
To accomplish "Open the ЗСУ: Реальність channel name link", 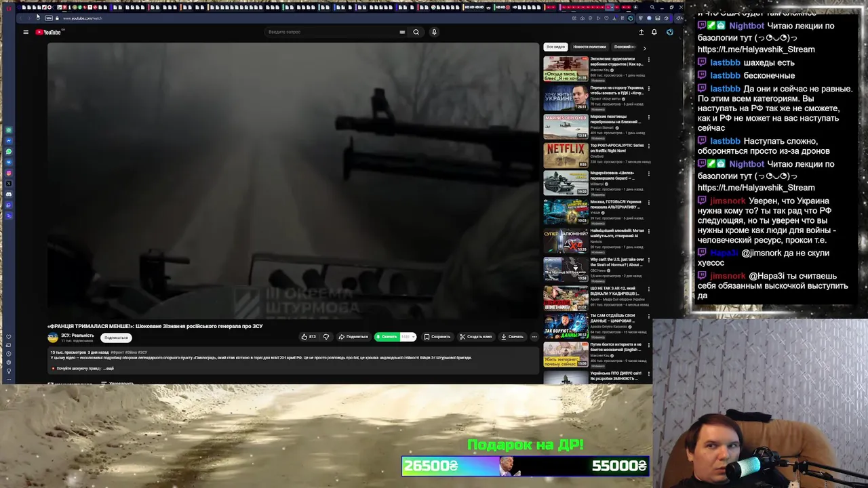I will pos(77,335).
